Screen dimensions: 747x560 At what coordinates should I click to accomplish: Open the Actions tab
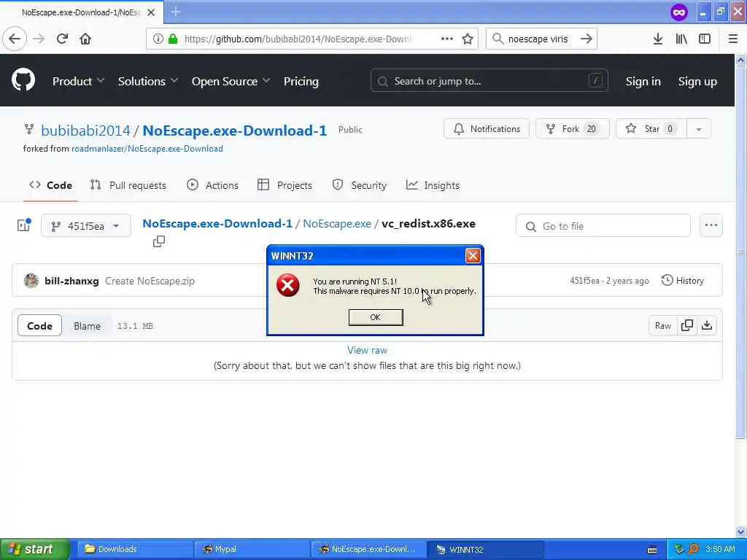(x=212, y=185)
